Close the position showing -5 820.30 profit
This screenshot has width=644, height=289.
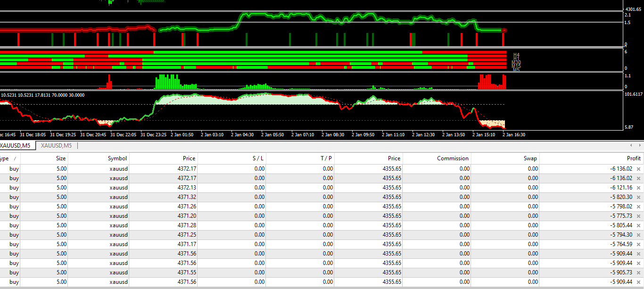[x=639, y=197]
